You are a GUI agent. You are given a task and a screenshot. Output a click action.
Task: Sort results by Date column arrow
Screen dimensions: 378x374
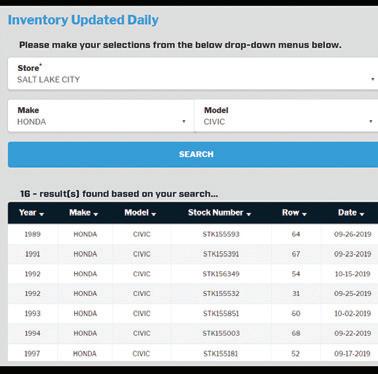362,214
